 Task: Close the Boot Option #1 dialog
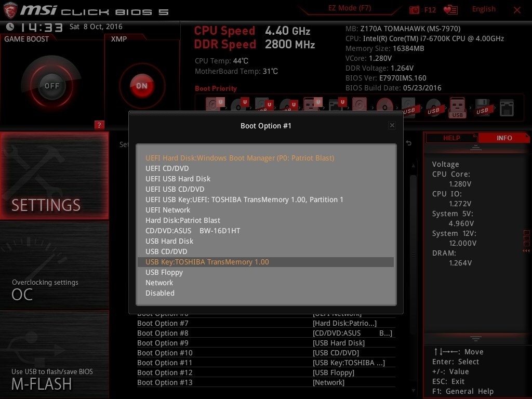[x=392, y=125]
